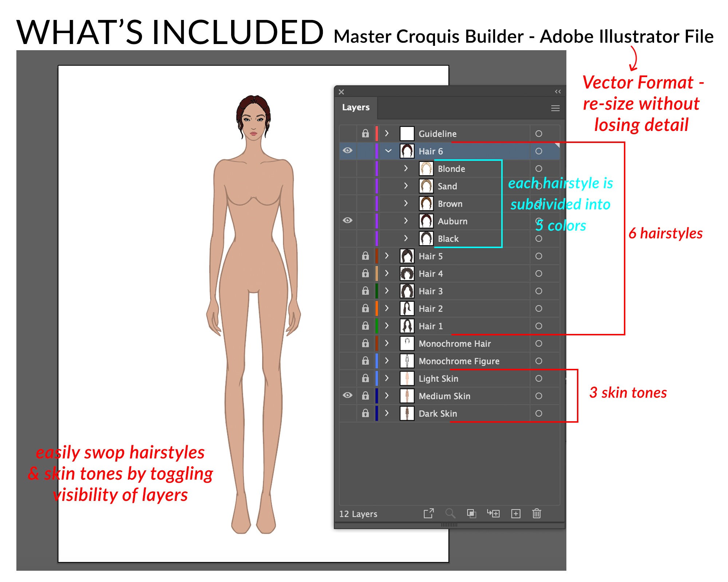Click the Locate Object magnifier icon

(450, 513)
